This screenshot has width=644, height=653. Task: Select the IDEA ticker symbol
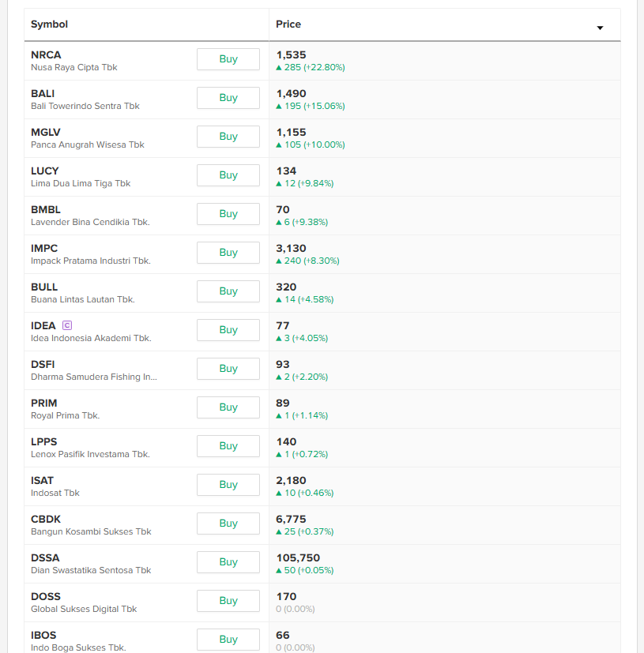[x=43, y=326]
